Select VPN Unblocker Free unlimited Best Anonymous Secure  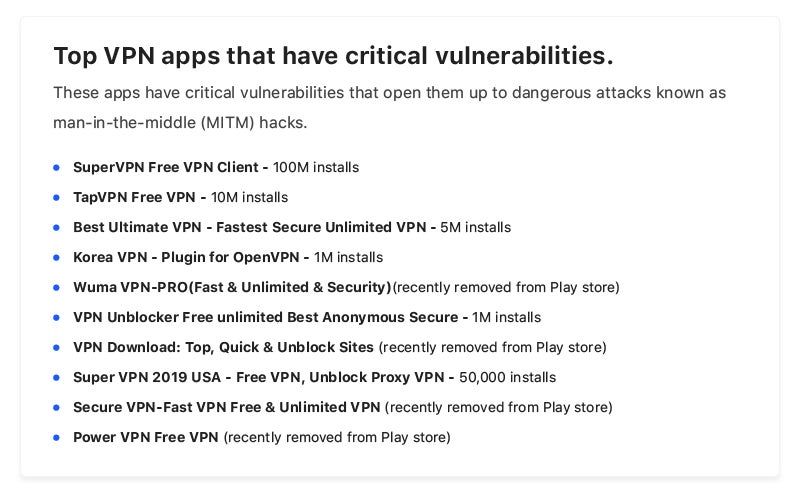(x=270, y=318)
